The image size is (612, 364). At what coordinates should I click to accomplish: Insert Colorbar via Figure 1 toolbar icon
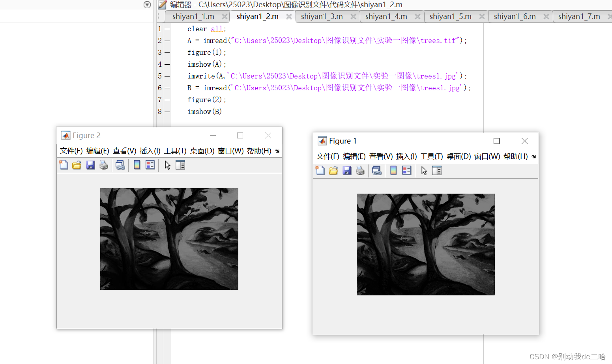[393, 170]
